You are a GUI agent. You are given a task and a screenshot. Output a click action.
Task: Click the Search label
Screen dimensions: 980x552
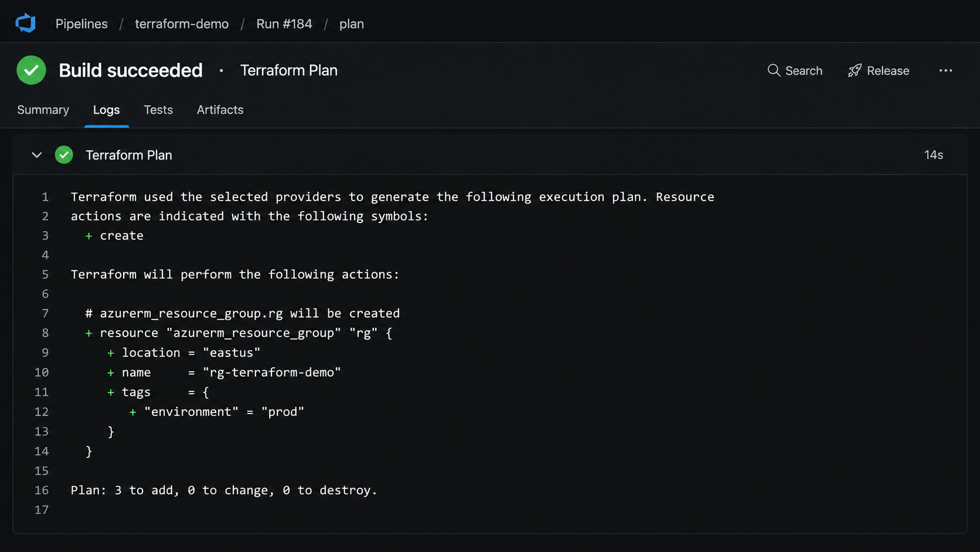(x=804, y=70)
